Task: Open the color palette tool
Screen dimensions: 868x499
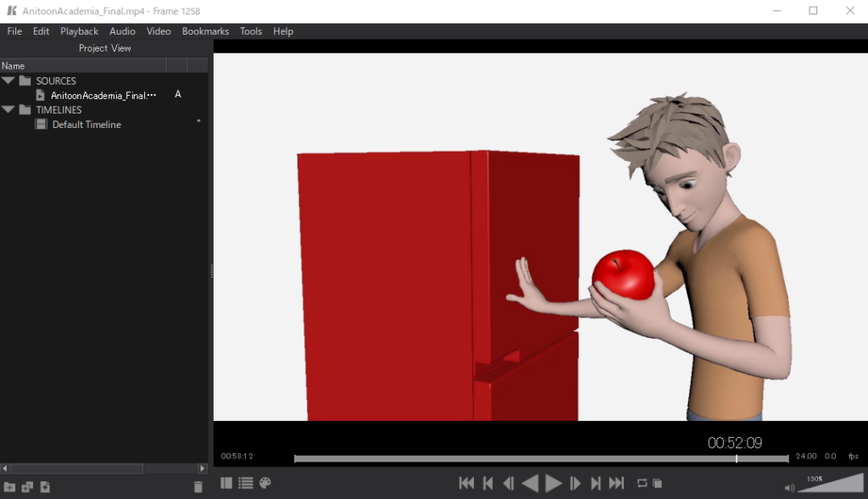Action: (265, 483)
